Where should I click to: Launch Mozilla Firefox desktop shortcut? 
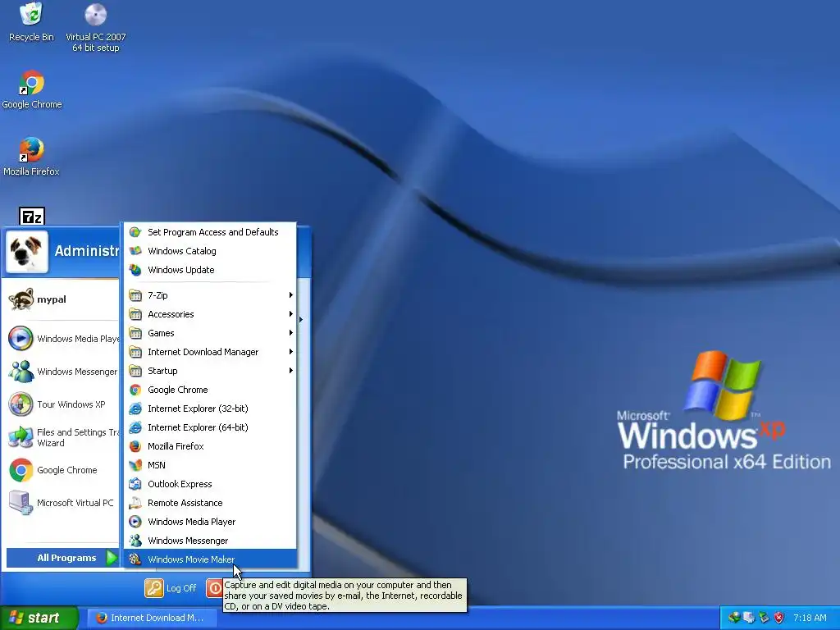(x=31, y=157)
